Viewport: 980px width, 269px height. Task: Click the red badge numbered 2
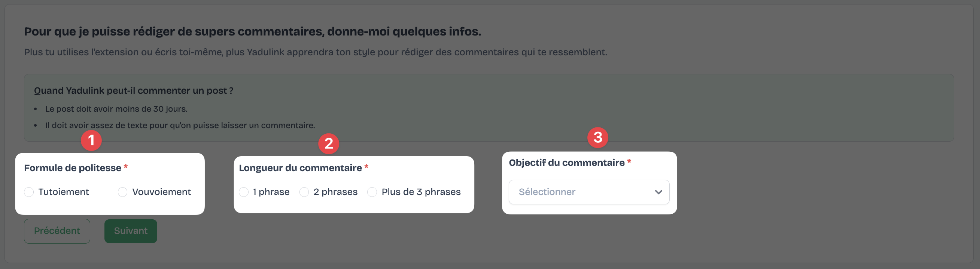329,143
